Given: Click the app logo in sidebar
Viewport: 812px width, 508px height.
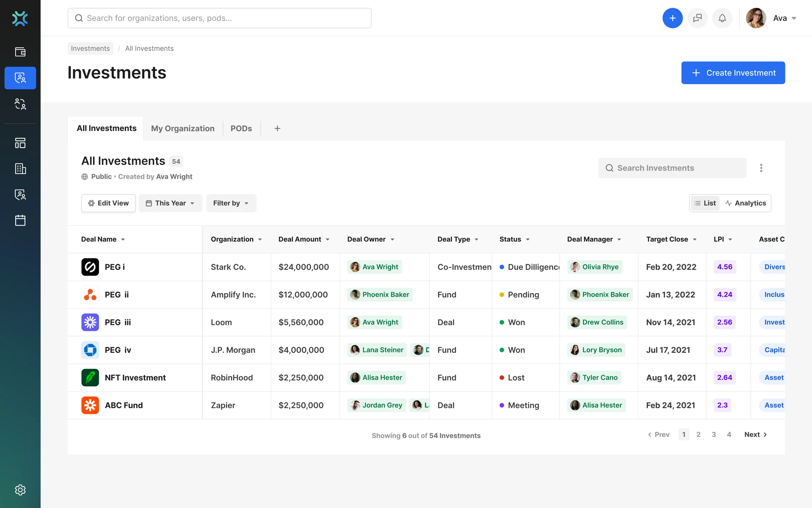Looking at the screenshot, I should [x=20, y=18].
